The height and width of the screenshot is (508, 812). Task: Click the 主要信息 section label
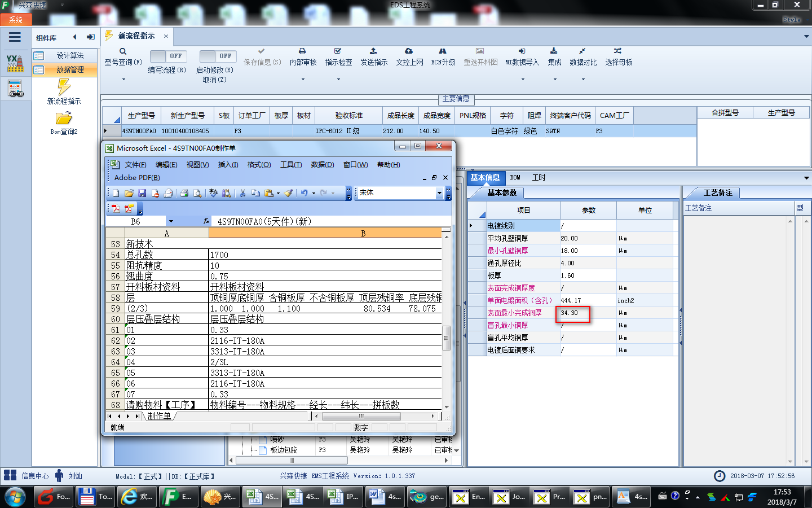coord(456,99)
